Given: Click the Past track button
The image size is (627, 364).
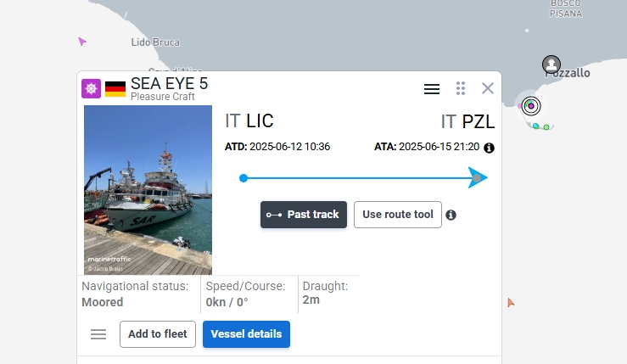Looking at the screenshot, I should [x=304, y=215].
